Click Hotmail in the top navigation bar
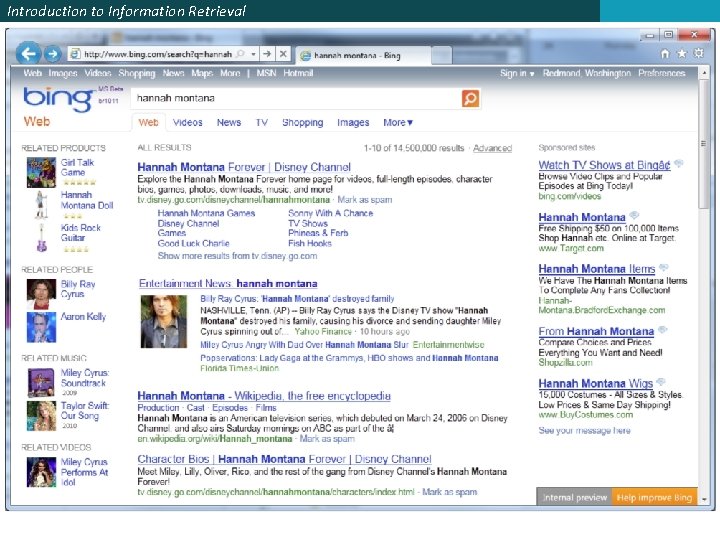Viewport: 720px width, 540px height. pos(298,73)
